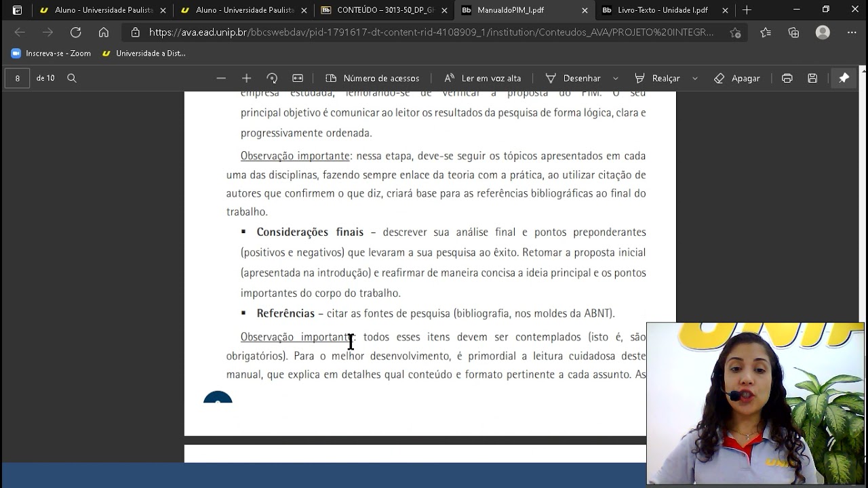The height and width of the screenshot is (488, 868).
Task: Click the address bar URL
Action: tap(431, 33)
